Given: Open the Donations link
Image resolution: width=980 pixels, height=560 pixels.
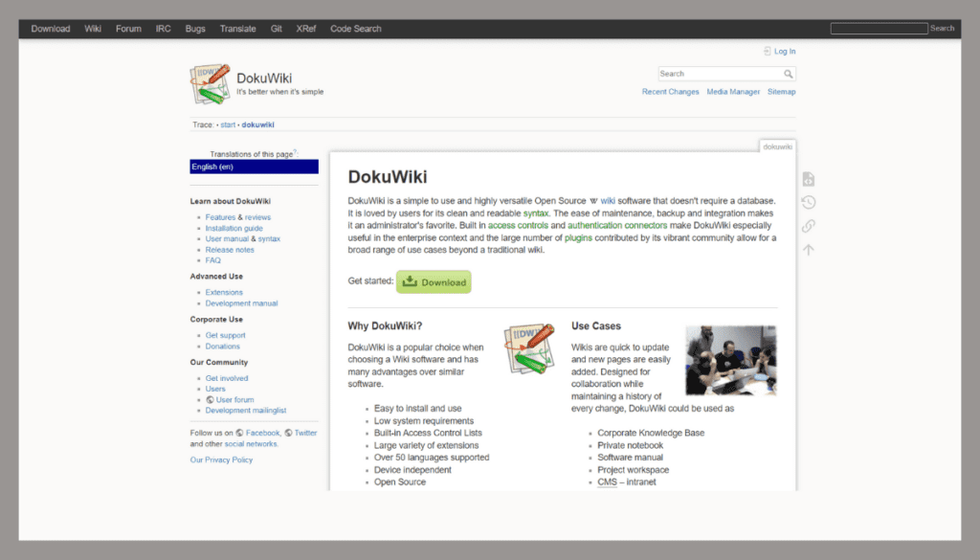Looking at the screenshot, I should [x=222, y=347].
